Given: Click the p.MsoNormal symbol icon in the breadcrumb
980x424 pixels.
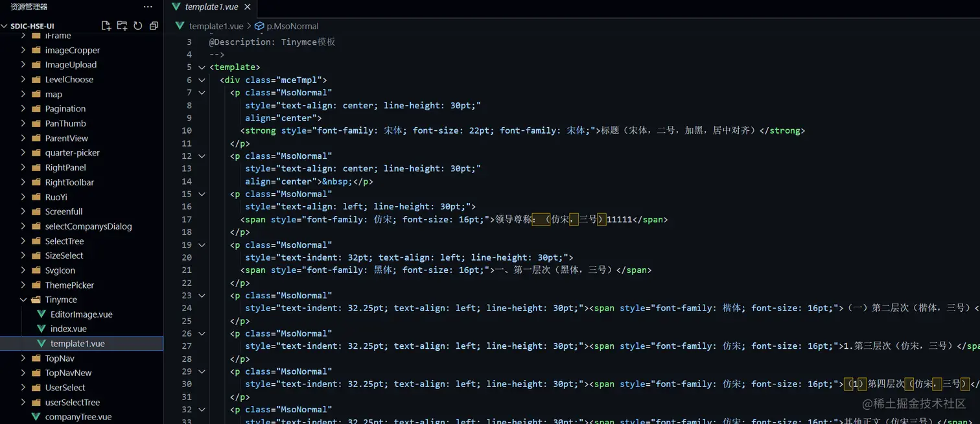Looking at the screenshot, I should (259, 26).
